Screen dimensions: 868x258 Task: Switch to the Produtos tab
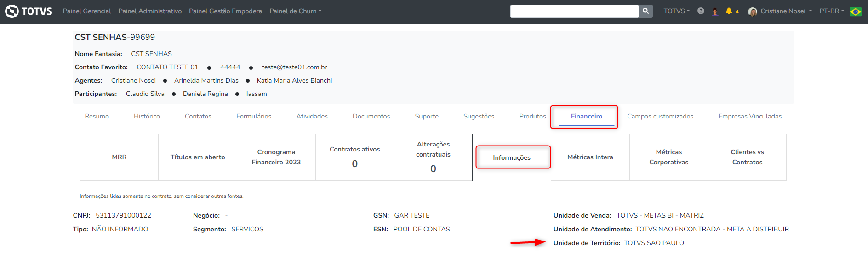click(532, 116)
